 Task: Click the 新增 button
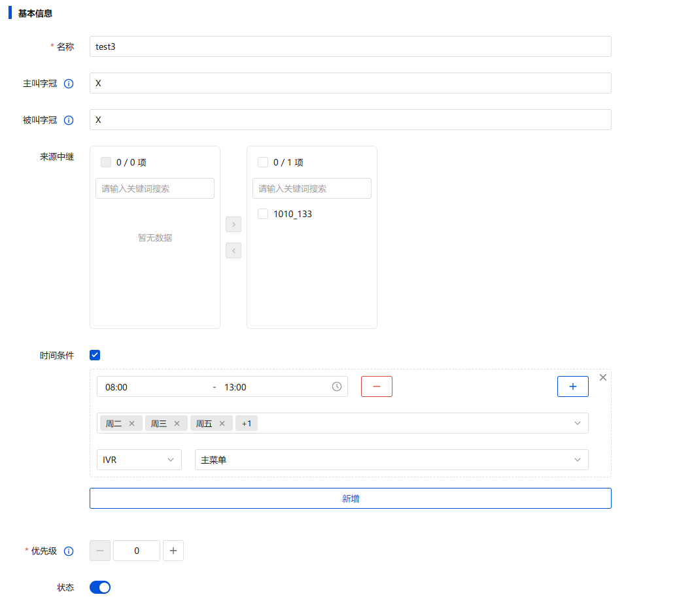point(351,498)
